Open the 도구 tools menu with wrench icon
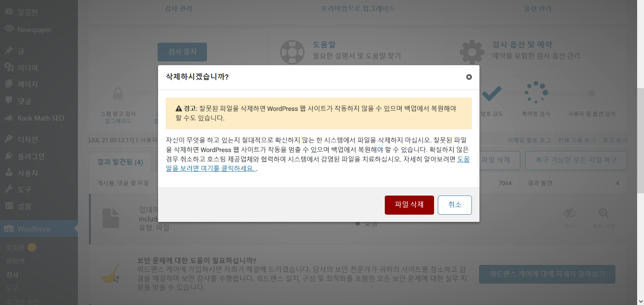644x305 pixels. pos(24,189)
